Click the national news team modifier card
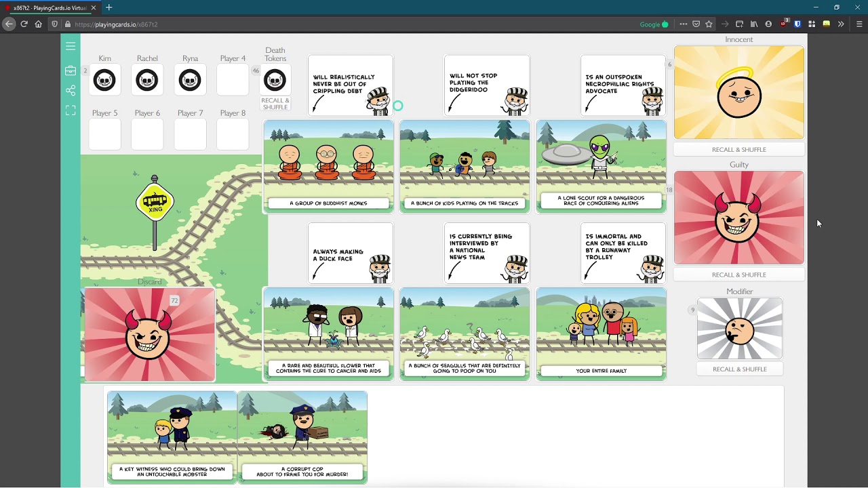The image size is (868, 488). pyautogui.click(x=487, y=253)
